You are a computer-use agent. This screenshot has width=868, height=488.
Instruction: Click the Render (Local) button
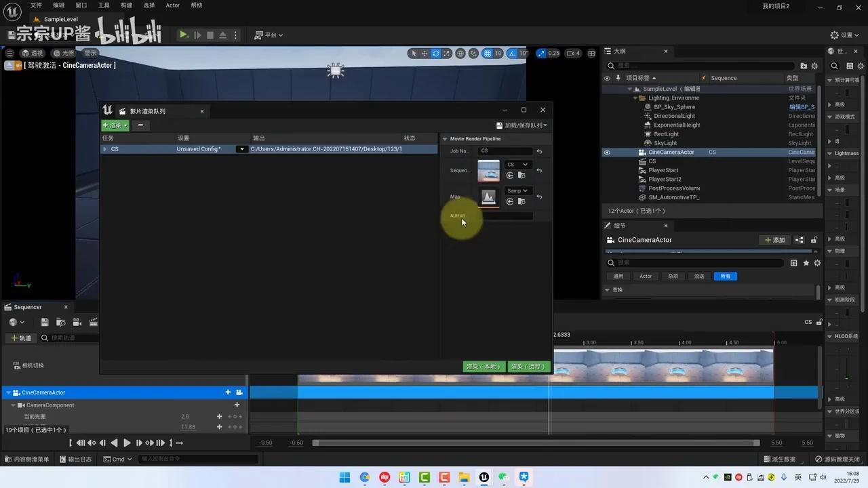[484, 367]
